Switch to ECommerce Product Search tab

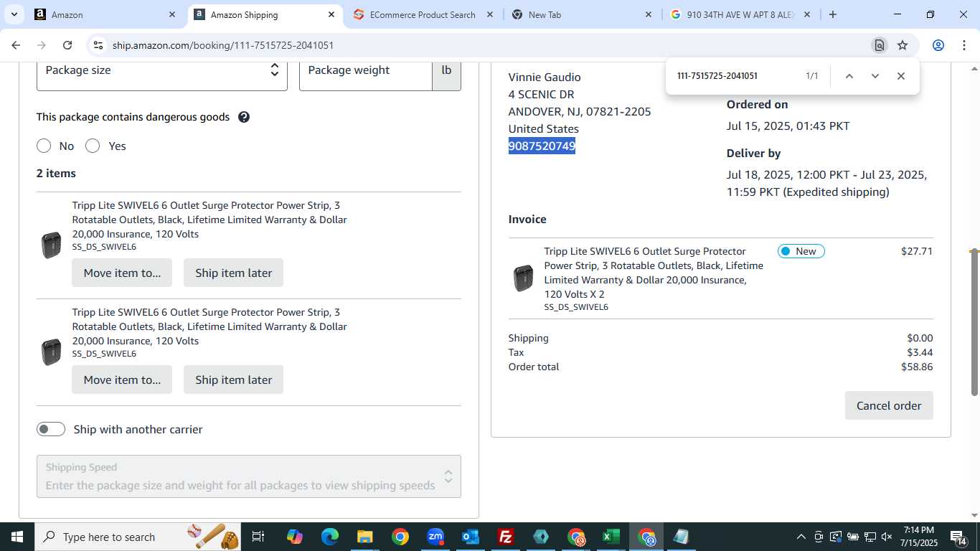[423, 14]
